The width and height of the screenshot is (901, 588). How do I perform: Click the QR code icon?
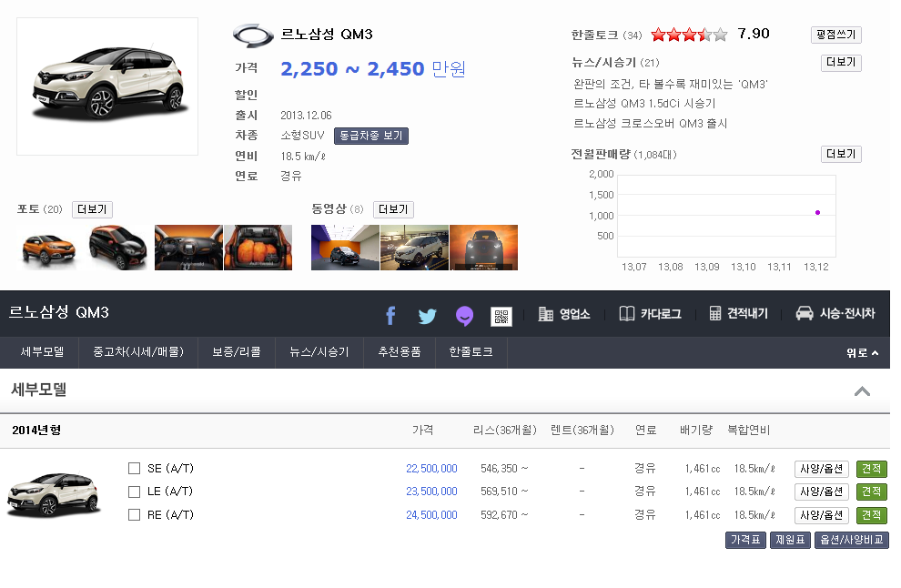coord(501,314)
